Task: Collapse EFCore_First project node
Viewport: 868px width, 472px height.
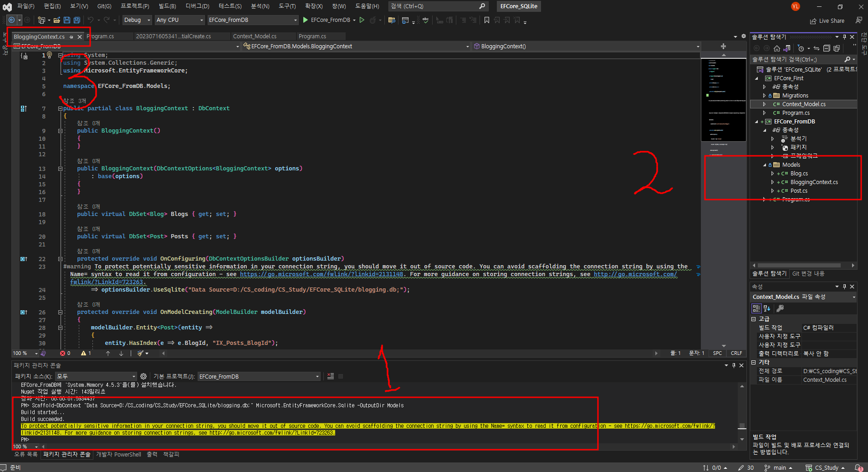Action: point(756,78)
